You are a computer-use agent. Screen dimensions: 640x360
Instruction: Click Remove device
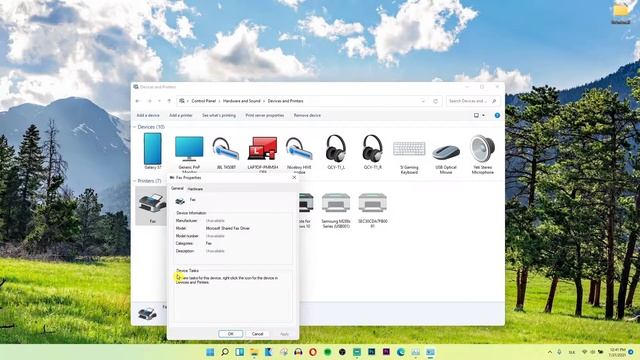click(307, 116)
